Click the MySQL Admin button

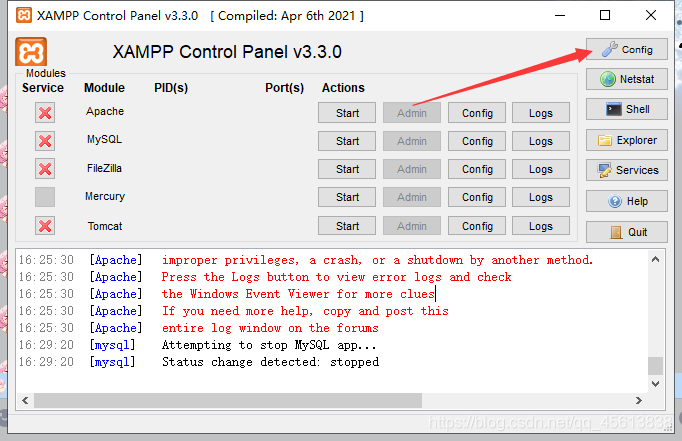click(x=411, y=141)
